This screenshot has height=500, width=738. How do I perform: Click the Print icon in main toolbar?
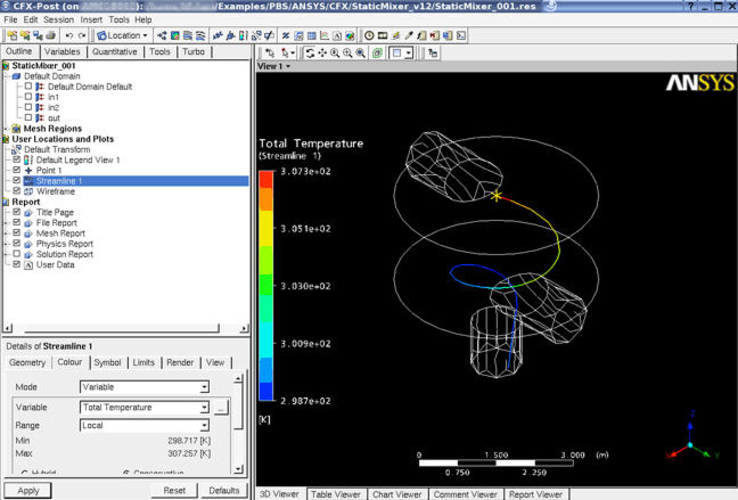[51, 35]
